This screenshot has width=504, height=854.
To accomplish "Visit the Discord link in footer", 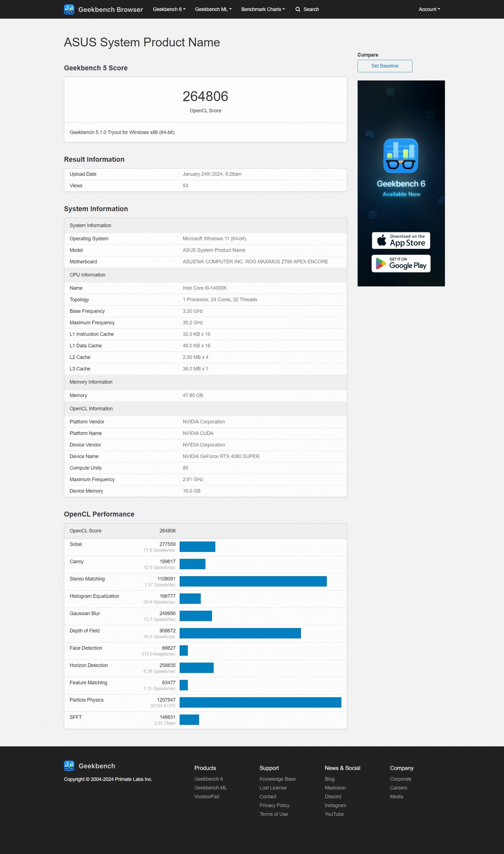I will click(x=333, y=796).
